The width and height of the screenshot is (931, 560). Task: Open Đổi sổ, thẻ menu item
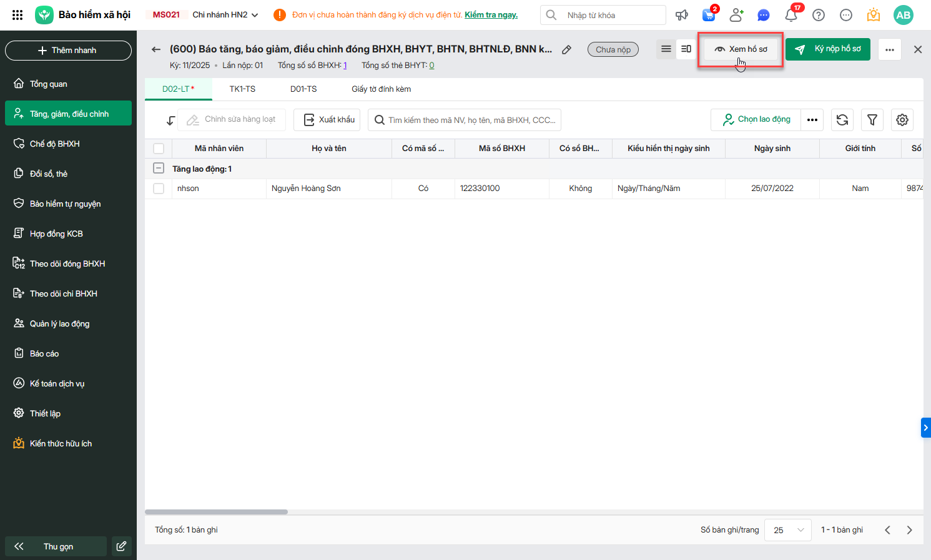tap(68, 174)
